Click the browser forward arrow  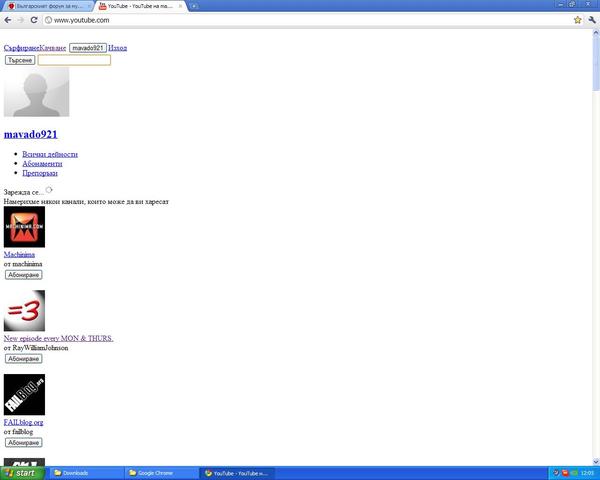pyautogui.click(x=21, y=20)
